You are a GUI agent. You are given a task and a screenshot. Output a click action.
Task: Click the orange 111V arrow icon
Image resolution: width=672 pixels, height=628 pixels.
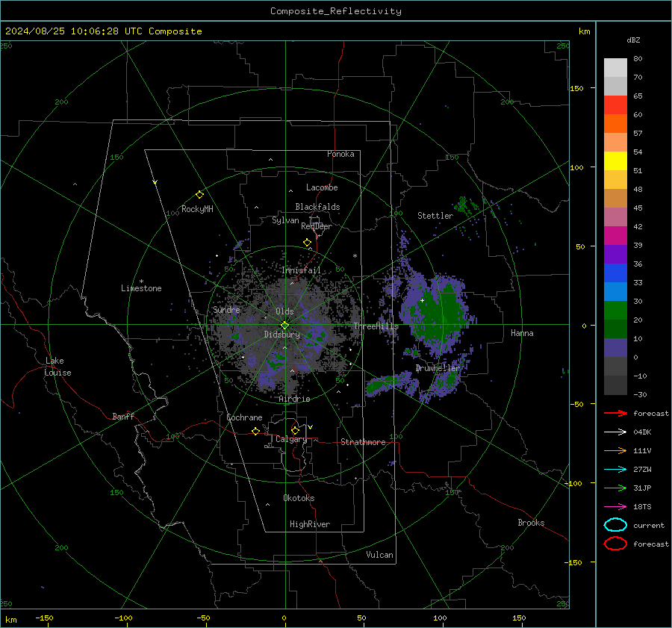point(615,450)
